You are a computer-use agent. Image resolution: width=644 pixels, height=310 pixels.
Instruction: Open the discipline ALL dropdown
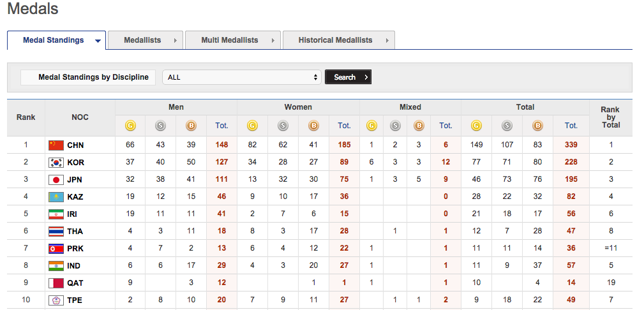click(x=241, y=77)
